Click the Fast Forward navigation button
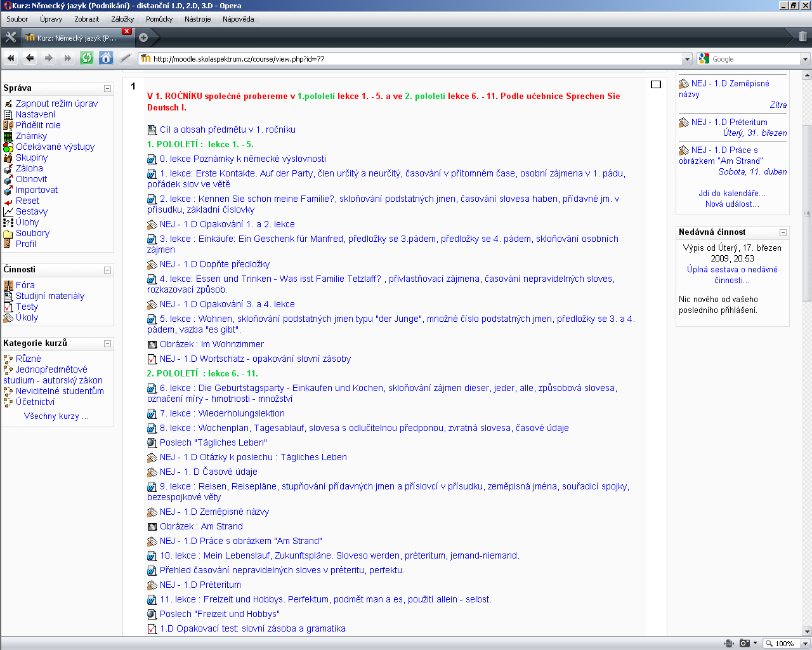 point(68,58)
